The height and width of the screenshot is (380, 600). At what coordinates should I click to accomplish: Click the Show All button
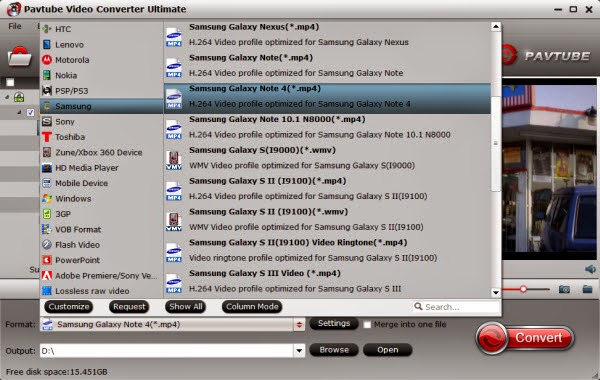186,307
